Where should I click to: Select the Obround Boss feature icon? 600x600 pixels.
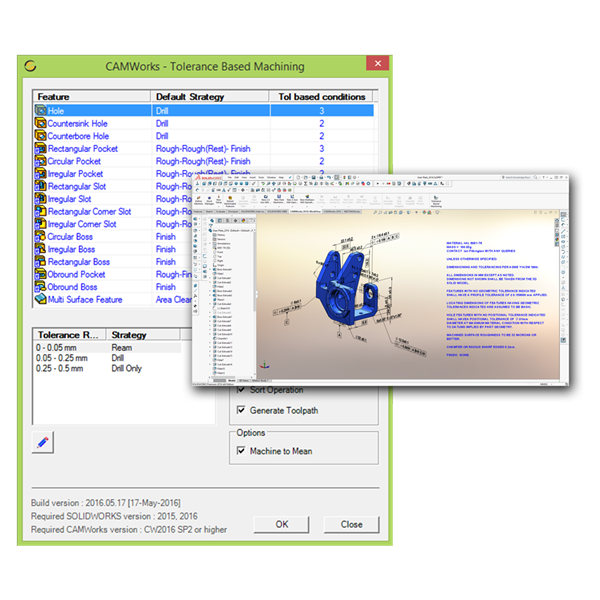click(x=41, y=287)
